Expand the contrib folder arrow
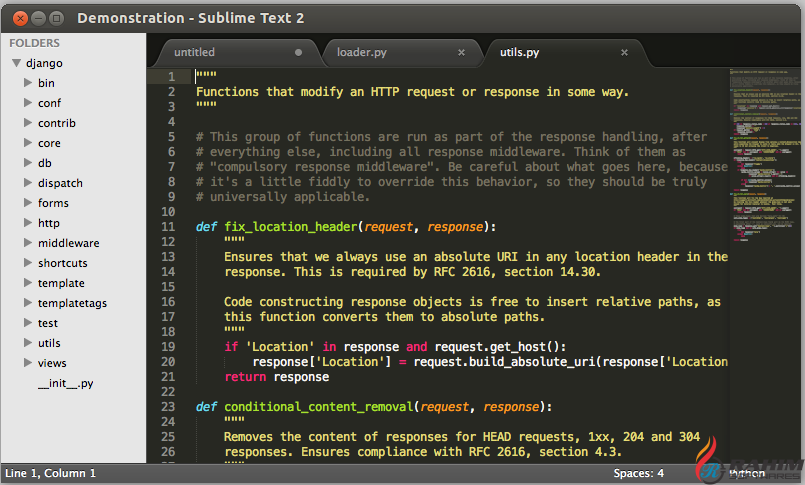This screenshot has height=485, width=805. point(28,123)
